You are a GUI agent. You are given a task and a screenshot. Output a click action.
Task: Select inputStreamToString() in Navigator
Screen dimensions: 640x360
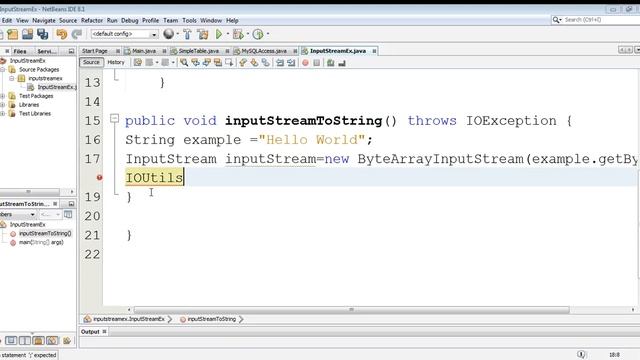tap(45, 233)
